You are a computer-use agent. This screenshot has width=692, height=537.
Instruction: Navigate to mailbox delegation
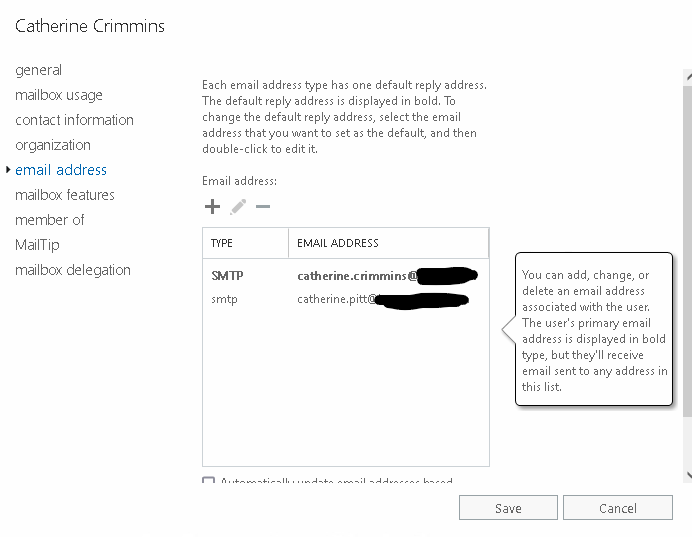coord(72,270)
